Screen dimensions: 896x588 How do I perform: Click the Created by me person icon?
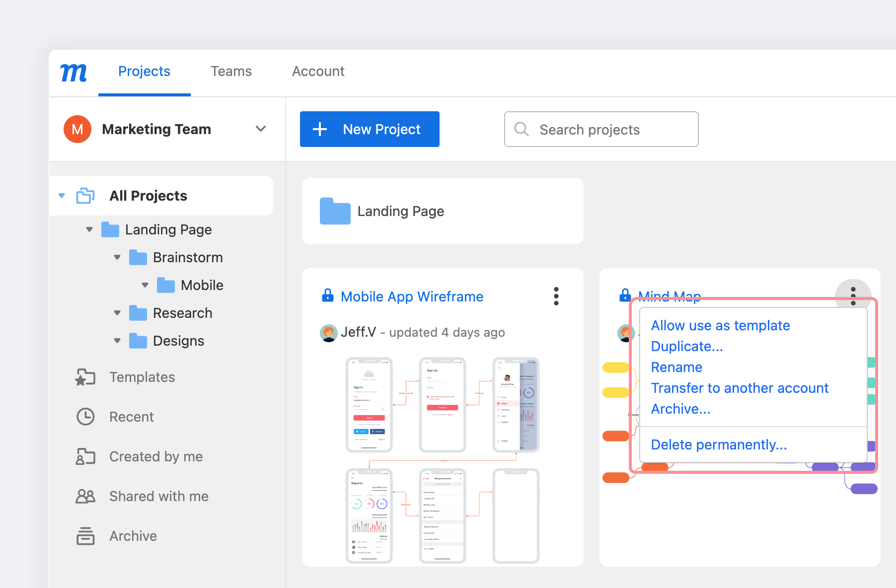(85, 456)
